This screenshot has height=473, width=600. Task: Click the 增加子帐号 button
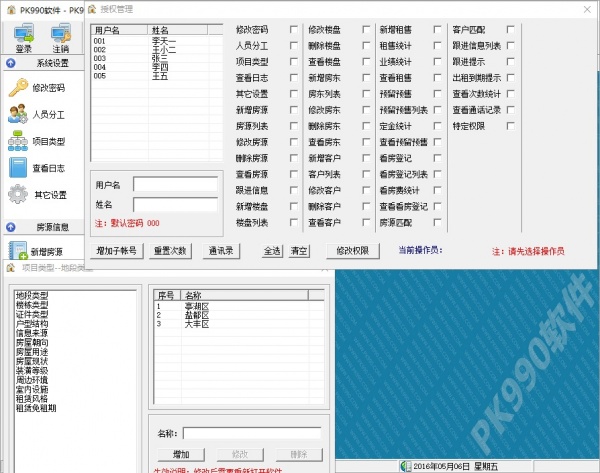click(117, 251)
